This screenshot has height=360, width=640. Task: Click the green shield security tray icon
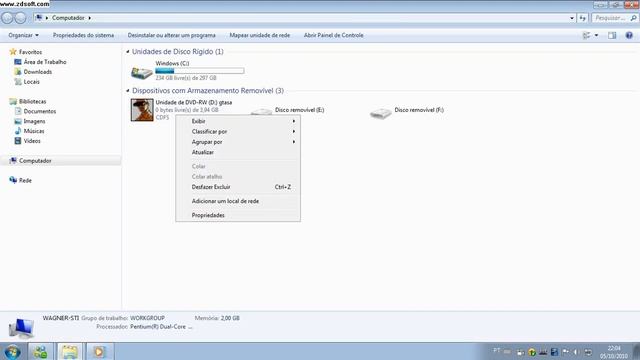pos(531,352)
